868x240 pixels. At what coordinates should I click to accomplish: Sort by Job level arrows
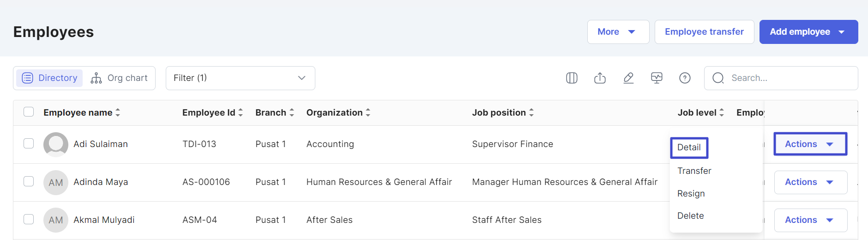(722, 112)
